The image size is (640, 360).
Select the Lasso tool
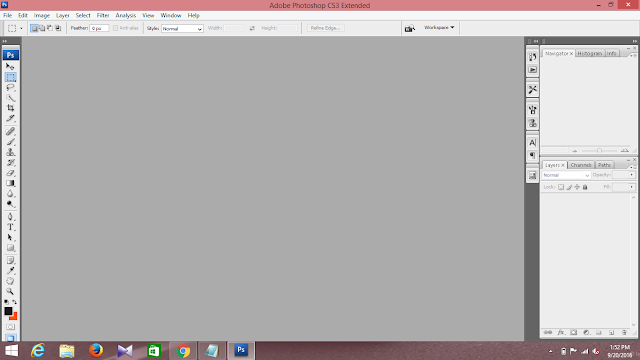(x=11, y=87)
